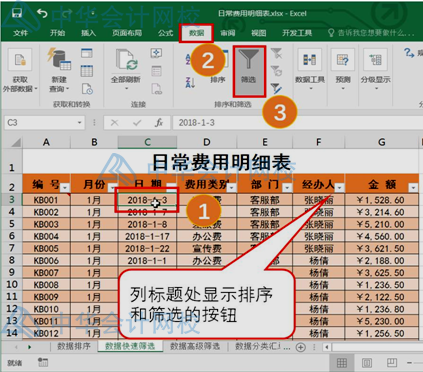Select the 数据排序 sheet tab
The image size is (423, 372).
point(74,346)
